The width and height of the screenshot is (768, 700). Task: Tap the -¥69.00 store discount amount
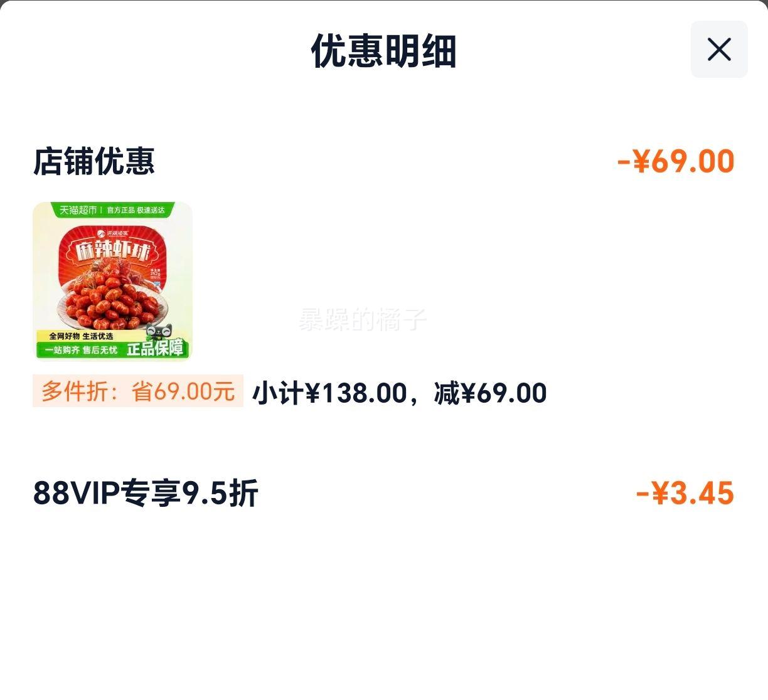pos(676,161)
